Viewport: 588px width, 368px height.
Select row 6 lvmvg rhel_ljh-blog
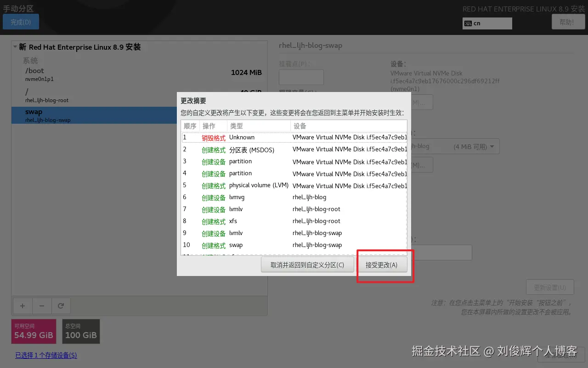click(294, 197)
